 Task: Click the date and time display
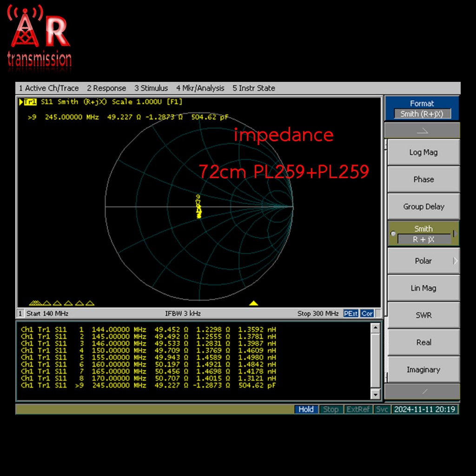(425, 409)
